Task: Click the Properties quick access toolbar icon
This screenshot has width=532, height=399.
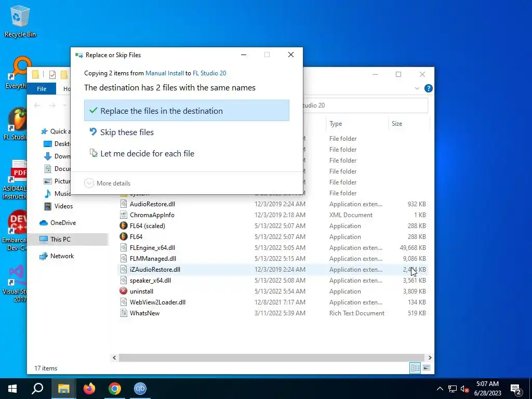Action: click(x=52, y=74)
